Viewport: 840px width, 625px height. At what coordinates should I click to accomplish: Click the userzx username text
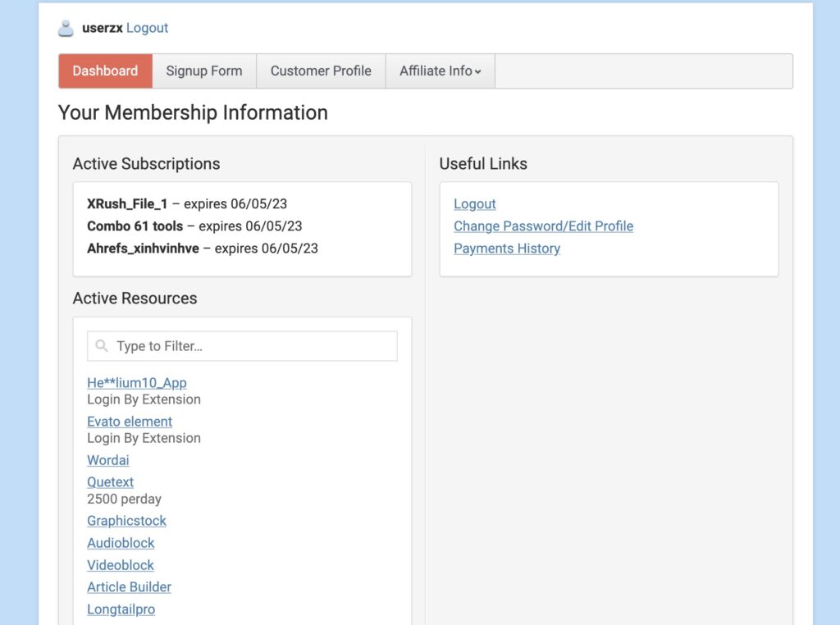click(x=103, y=28)
